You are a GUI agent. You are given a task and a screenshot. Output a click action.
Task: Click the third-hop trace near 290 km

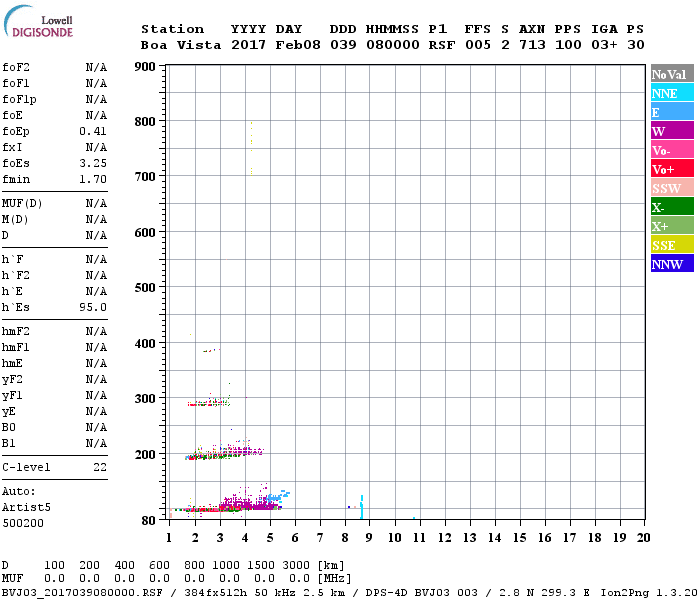pos(208,402)
